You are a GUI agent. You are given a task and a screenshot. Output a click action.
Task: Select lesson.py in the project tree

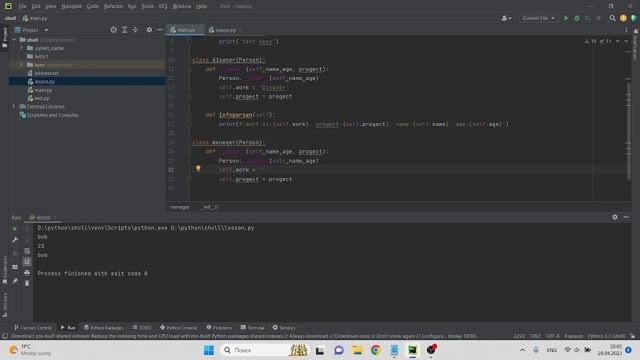click(x=44, y=81)
